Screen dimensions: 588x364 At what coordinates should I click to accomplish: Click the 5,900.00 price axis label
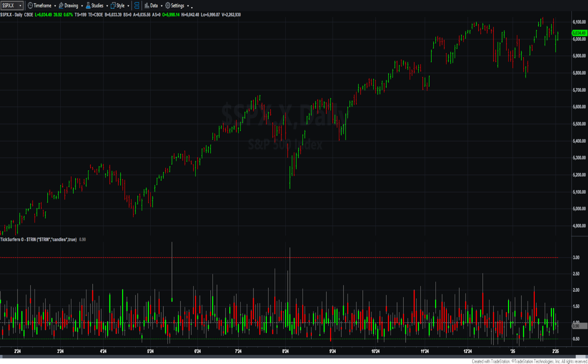tap(579, 56)
